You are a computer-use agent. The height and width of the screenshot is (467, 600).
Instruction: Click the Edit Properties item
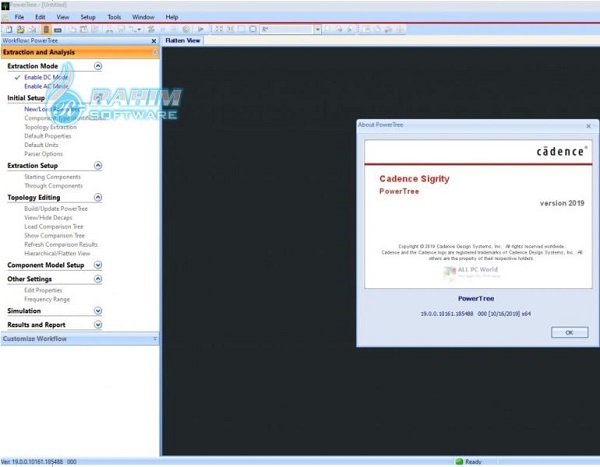pos(43,290)
